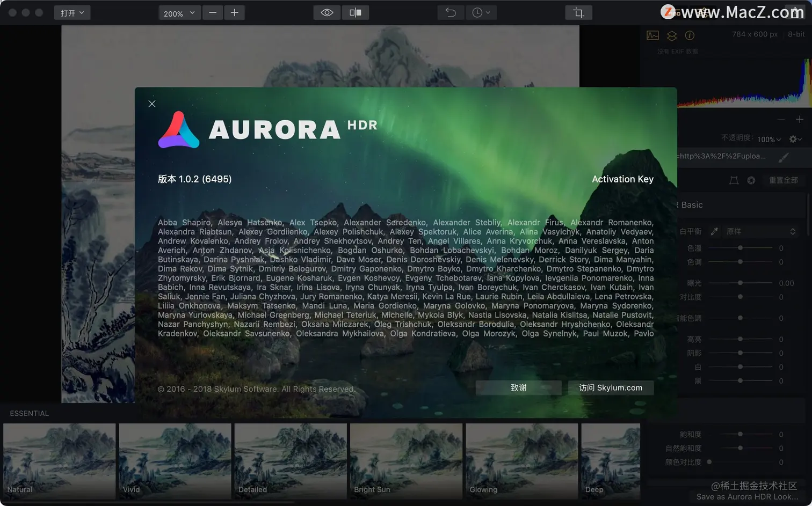The height and width of the screenshot is (506, 812).
Task: Open the 原样 white balance dropdown
Action: [x=761, y=231]
